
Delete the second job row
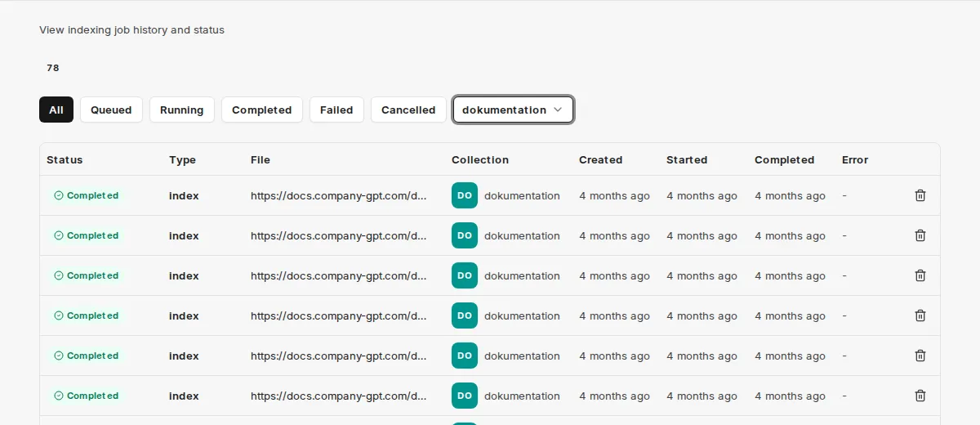(x=920, y=235)
